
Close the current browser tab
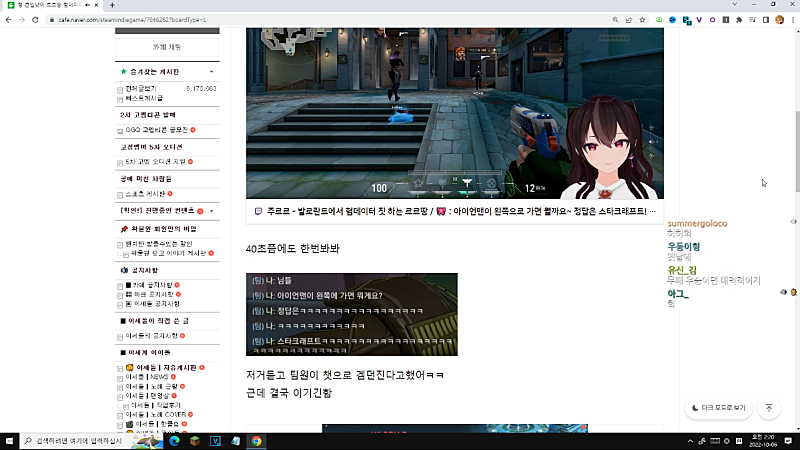[96, 5]
